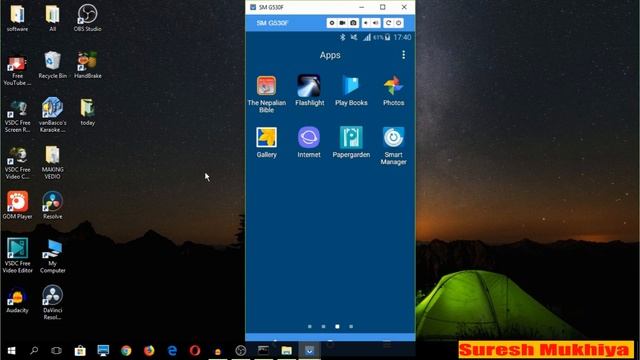Select VSDC Free Video Editor shortcut
The width and height of the screenshot is (640, 360).
point(17,255)
